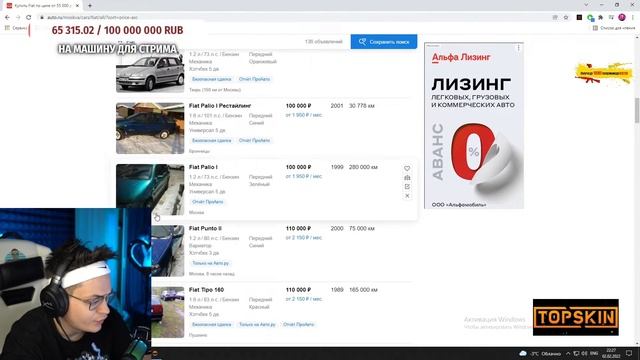Click monthly payment link under Fiat Punto II
Image resolution: width=640 pixels, height=360 pixels.
pos(304,238)
